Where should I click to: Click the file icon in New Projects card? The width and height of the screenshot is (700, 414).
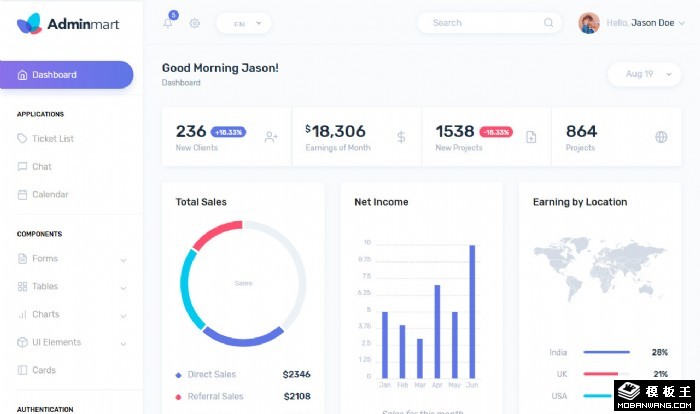531,137
